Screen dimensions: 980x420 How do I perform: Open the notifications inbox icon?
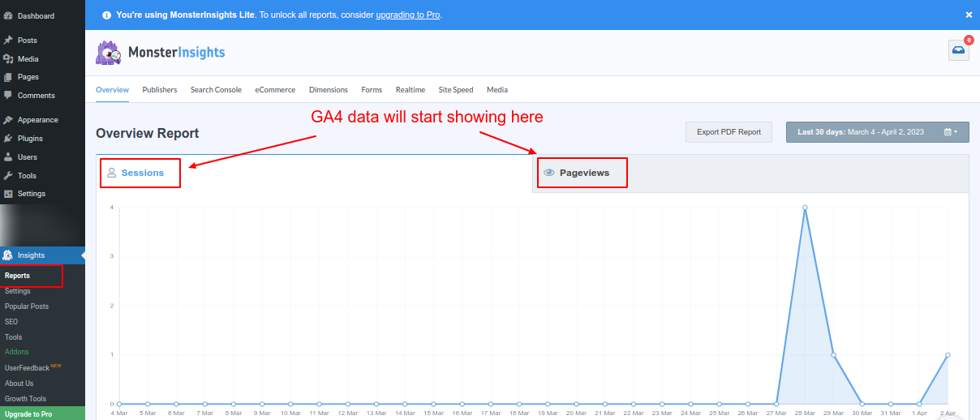(959, 50)
